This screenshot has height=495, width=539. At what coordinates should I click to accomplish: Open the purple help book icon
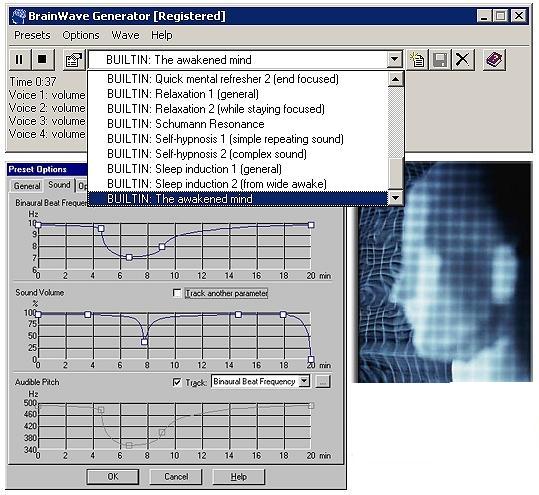click(494, 60)
